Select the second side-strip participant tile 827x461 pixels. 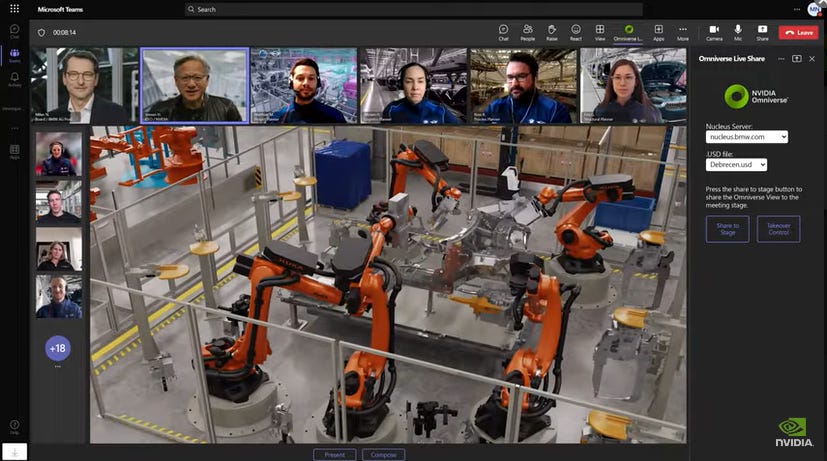59,202
